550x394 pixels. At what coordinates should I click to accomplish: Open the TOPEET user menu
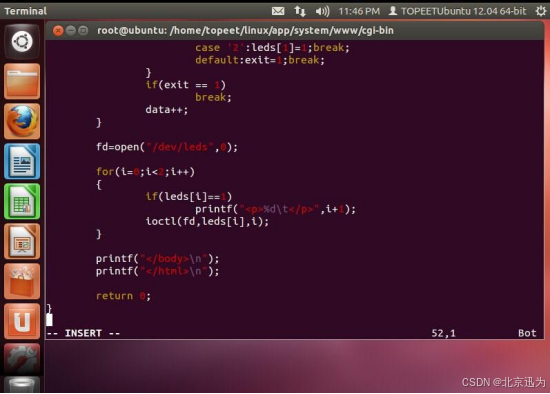[457, 11]
